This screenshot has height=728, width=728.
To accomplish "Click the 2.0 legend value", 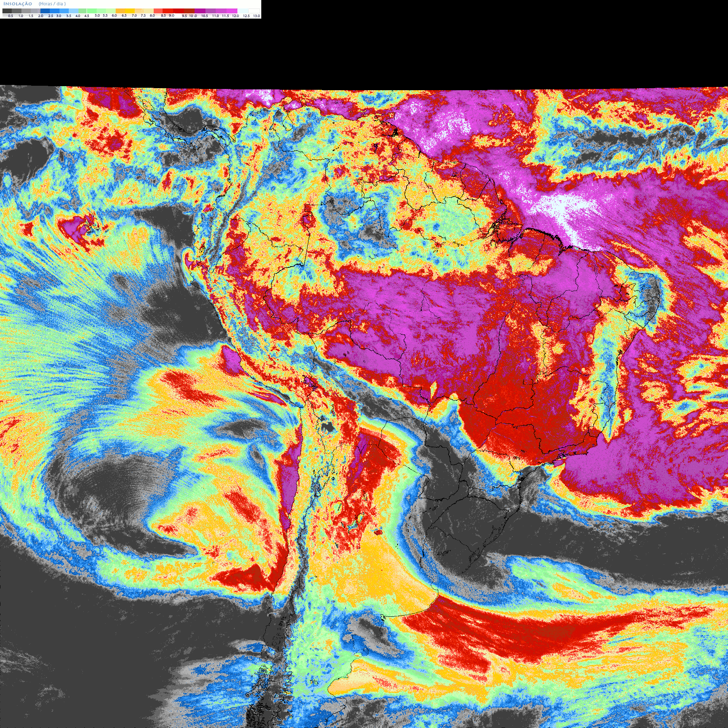I will click(x=41, y=16).
